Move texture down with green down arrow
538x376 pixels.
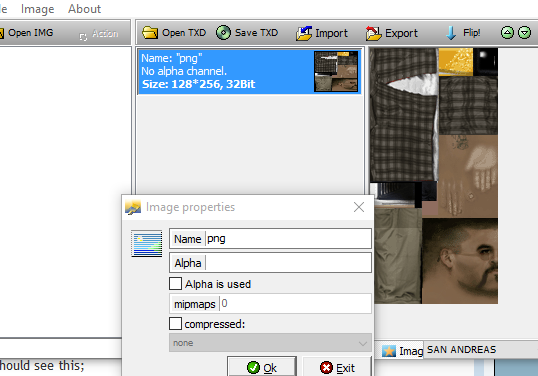pyautogui.click(x=524, y=33)
